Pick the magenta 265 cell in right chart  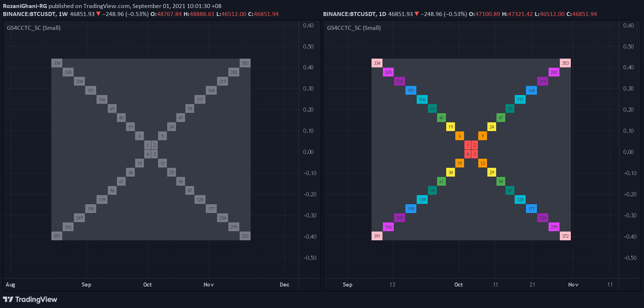(x=388, y=72)
